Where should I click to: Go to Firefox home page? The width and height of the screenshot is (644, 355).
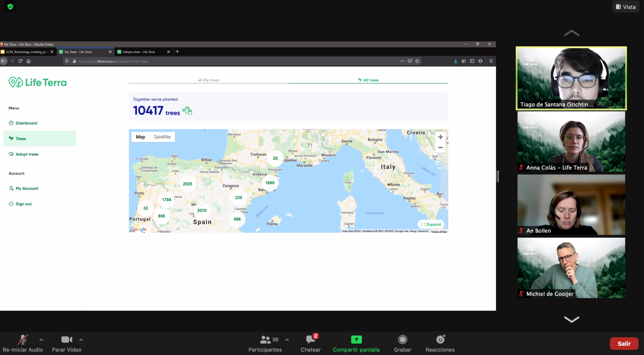click(29, 61)
